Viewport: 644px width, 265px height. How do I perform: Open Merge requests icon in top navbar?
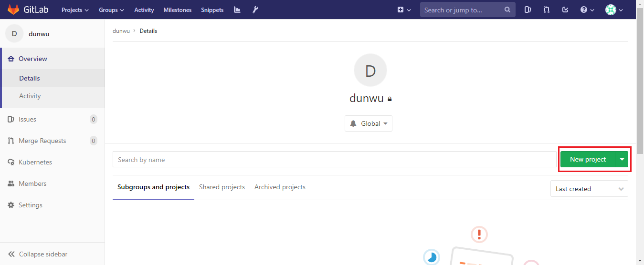[x=547, y=10]
